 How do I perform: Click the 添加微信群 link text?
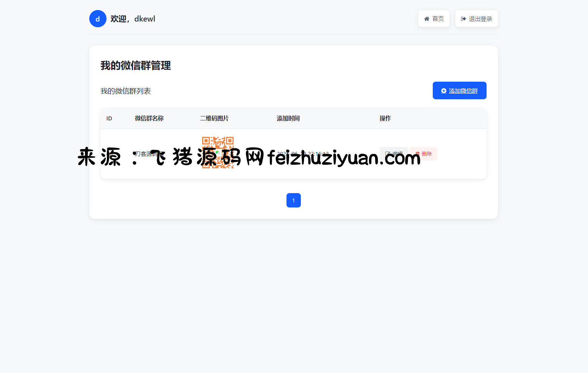[x=463, y=91]
